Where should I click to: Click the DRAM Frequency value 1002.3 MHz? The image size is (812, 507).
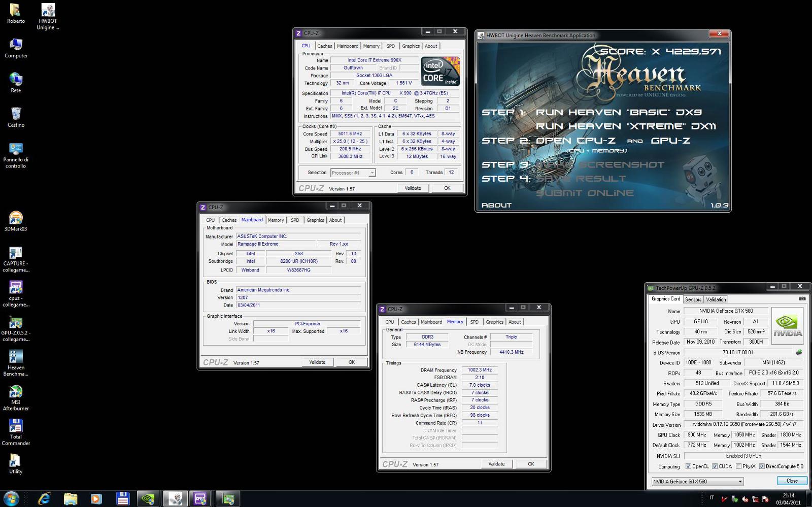480,370
